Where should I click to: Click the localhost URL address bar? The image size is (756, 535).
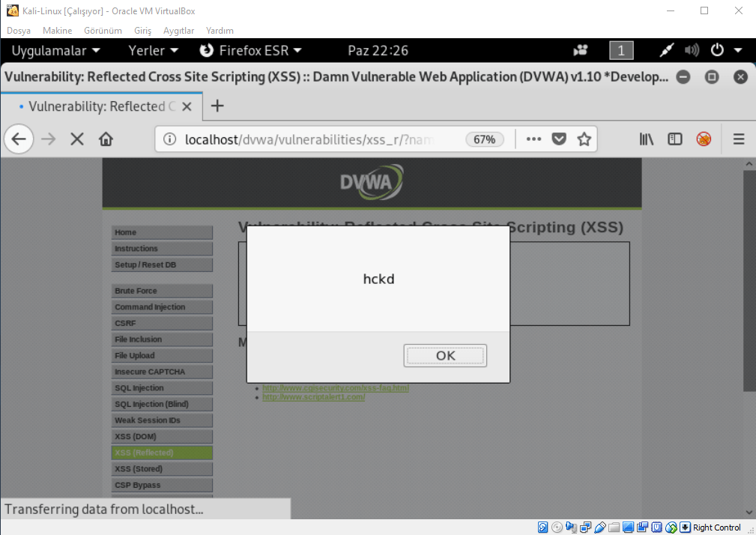coord(315,139)
